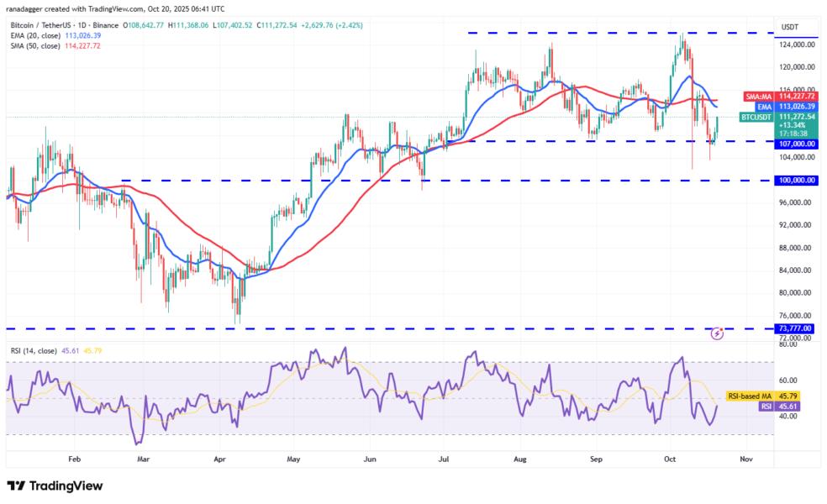Click the +2.42% daily change value
This screenshot has width=827, height=504.
(x=350, y=26)
